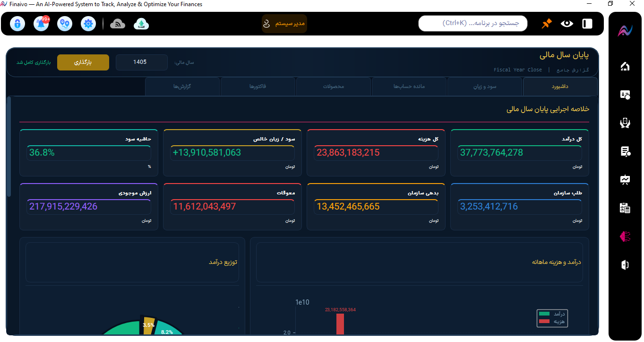
Task: Open presentation chart icon in sidebar
Action: click(625, 180)
